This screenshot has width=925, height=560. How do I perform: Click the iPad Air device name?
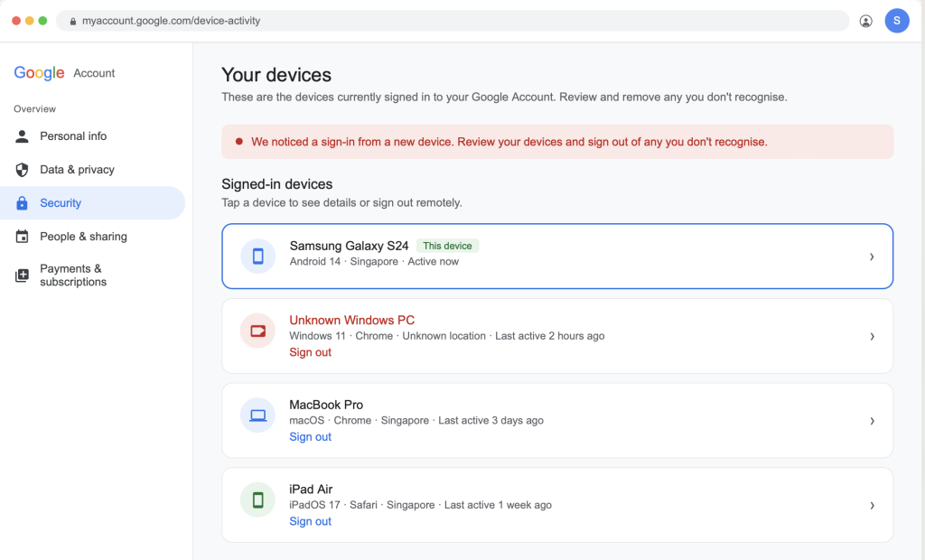tap(311, 490)
